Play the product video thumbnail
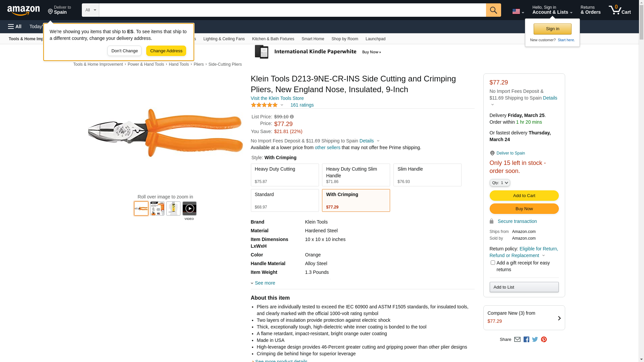Screen dimensions: 644x362 [x=190, y=209]
